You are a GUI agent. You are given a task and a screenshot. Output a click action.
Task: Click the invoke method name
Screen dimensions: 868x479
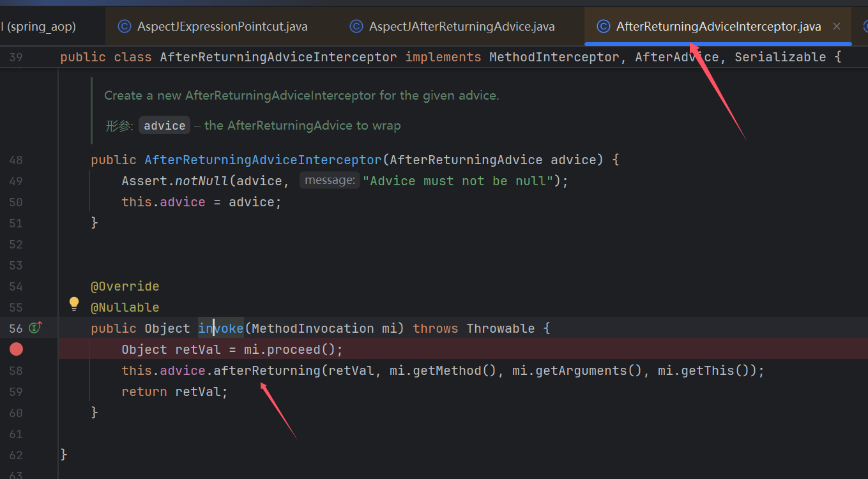point(221,328)
